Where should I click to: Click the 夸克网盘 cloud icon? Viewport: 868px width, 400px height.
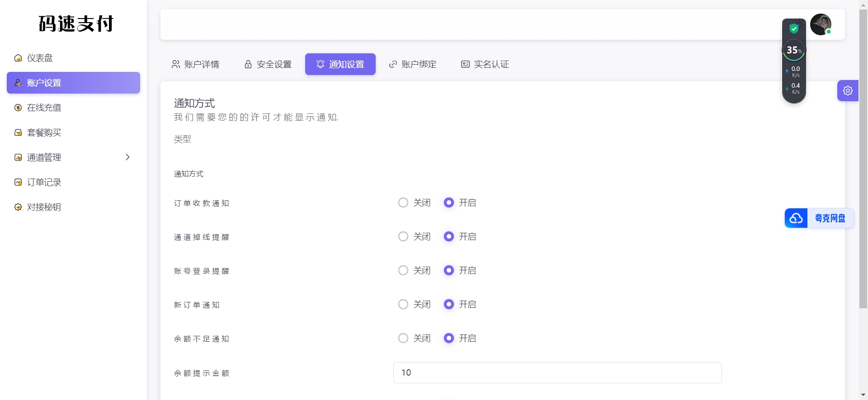[x=796, y=218]
